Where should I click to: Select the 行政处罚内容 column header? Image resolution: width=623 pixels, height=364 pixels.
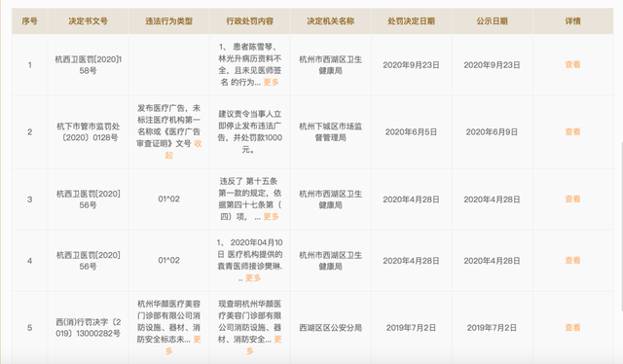(250, 21)
